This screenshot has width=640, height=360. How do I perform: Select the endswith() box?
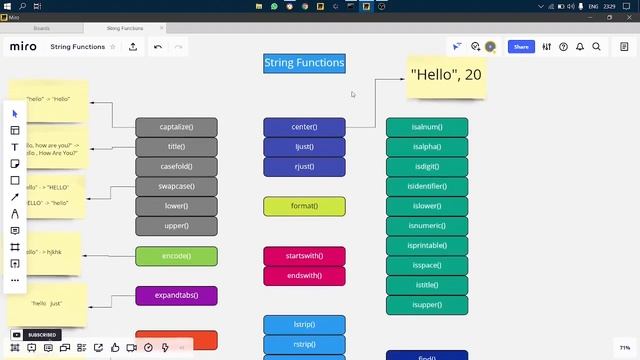[304, 276]
